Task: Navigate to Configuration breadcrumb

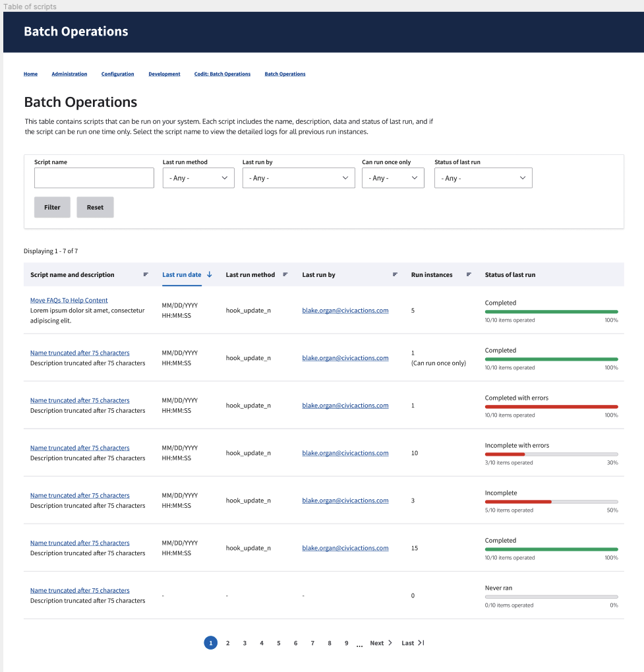Action: (117, 74)
